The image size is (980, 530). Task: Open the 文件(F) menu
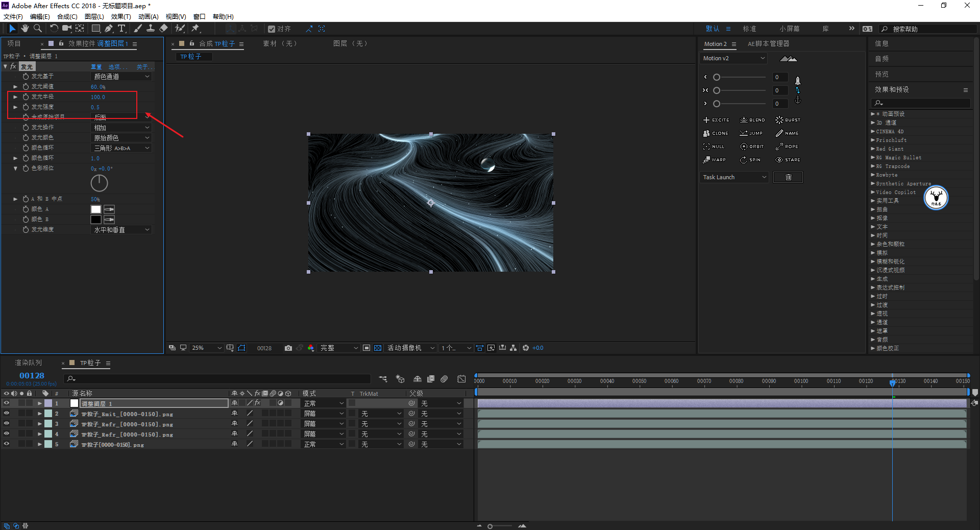pyautogui.click(x=13, y=17)
